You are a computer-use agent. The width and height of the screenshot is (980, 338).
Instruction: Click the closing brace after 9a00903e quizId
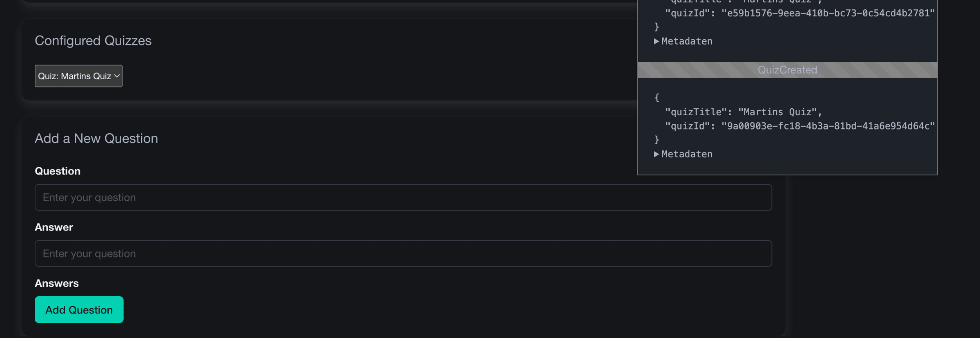[657, 140]
